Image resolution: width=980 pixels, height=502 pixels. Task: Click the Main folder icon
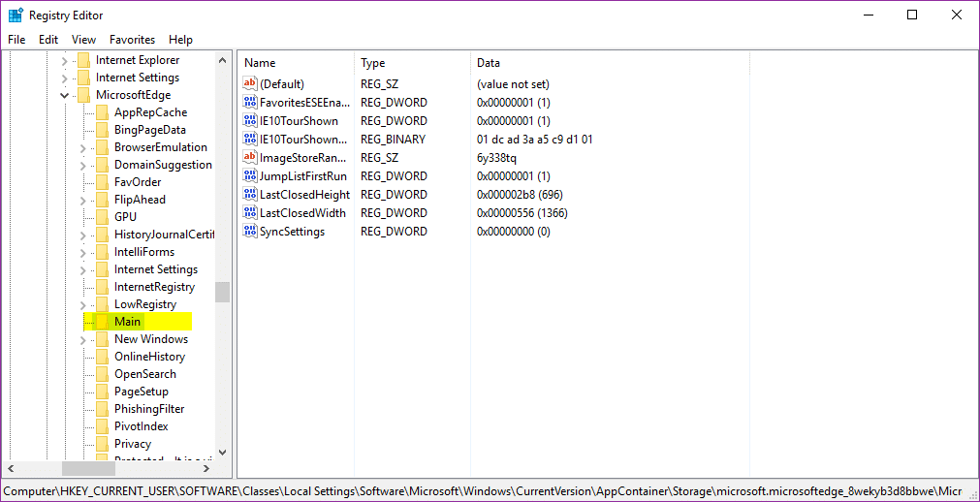click(x=102, y=322)
